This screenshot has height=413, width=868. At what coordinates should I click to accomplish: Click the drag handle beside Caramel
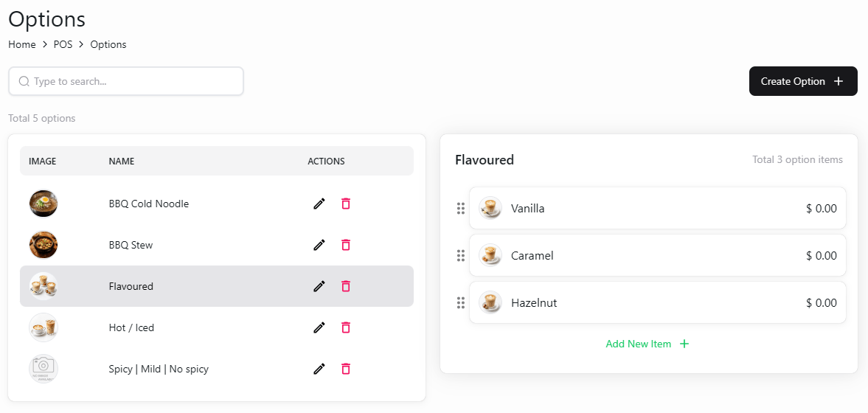pos(461,256)
